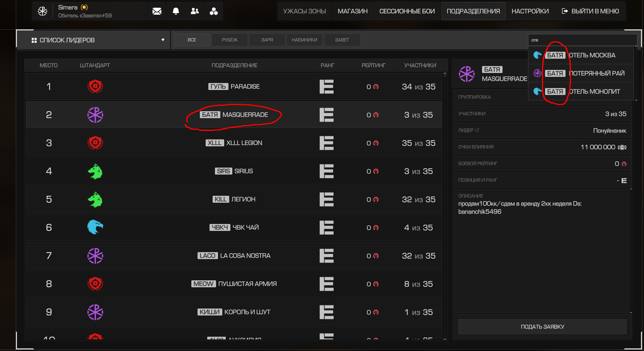Click the notifications bell icon
Screen dimensions: 644x351
coord(176,11)
